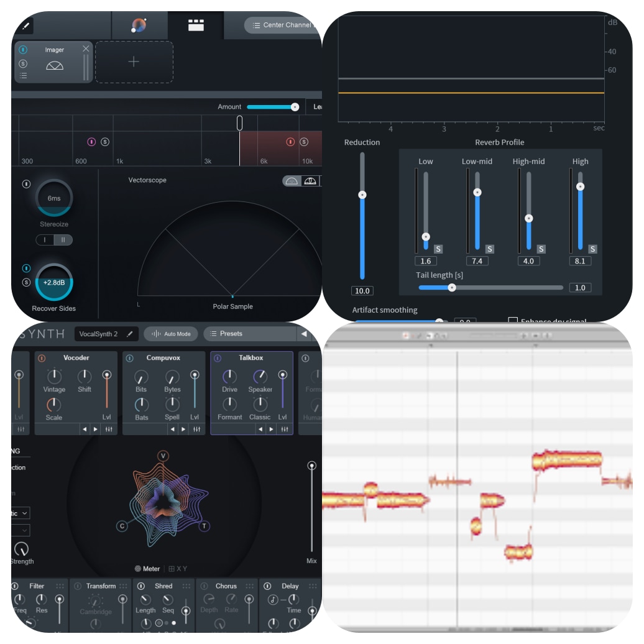The width and height of the screenshot is (644, 644).
Task: Open the Center Channel preset list
Action: click(x=283, y=25)
